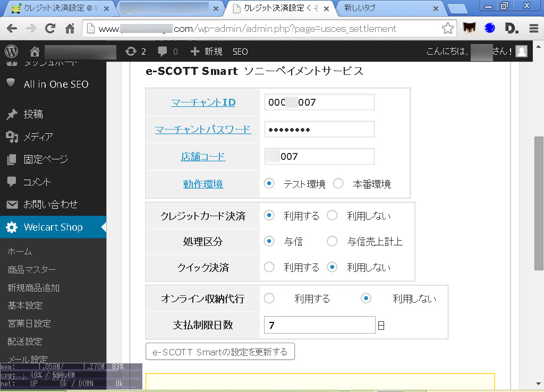Choose 与信 for 処理区分
The width and height of the screenshot is (544, 392).
tap(269, 241)
